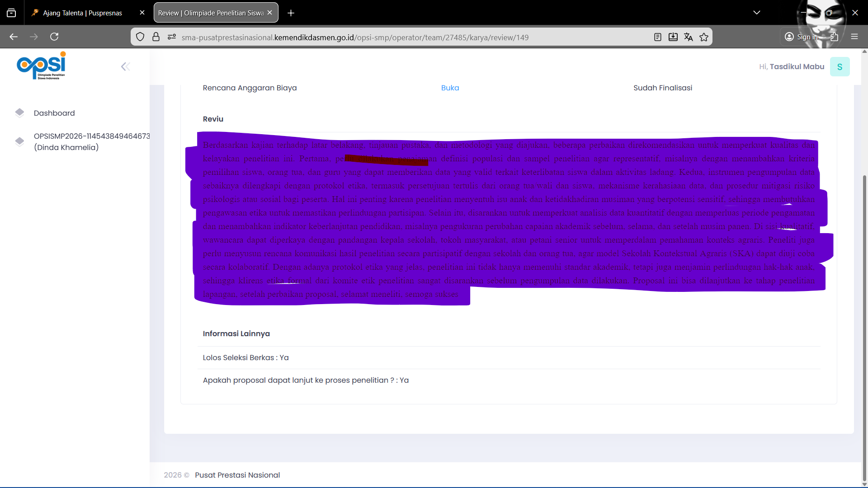Open a new browser tab

[x=291, y=13]
